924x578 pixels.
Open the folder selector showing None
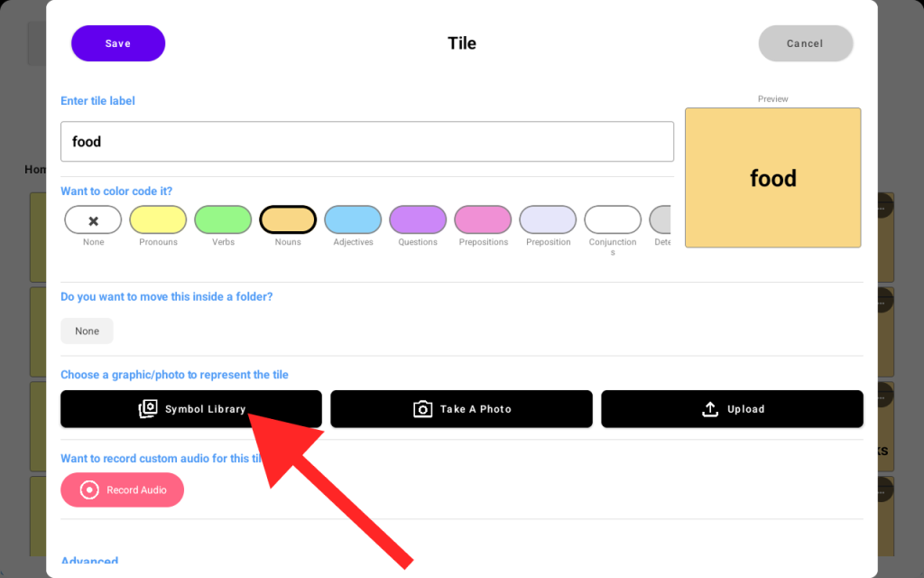tap(88, 331)
